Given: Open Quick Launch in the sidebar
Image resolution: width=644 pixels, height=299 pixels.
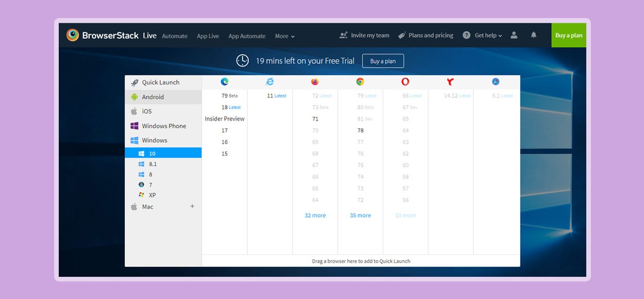Looking at the screenshot, I should [163, 82].
